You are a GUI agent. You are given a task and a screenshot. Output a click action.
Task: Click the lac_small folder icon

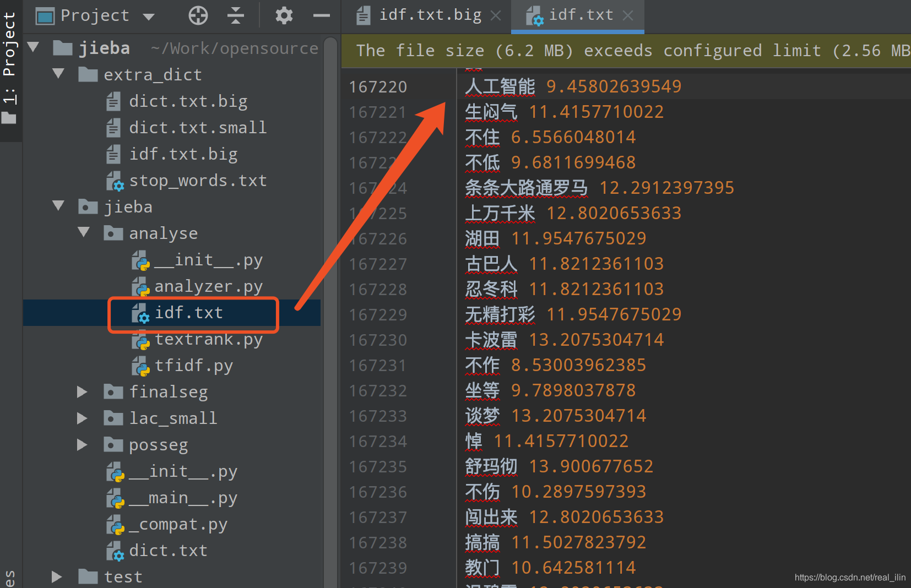pos(113,418)
